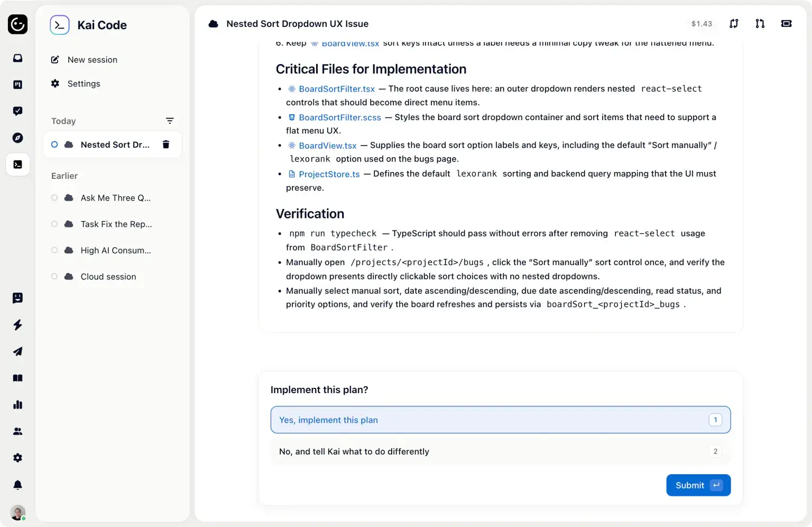Open the user avatar at bottom left
This screenshot has width=812, height=527.
pos(18,512)
